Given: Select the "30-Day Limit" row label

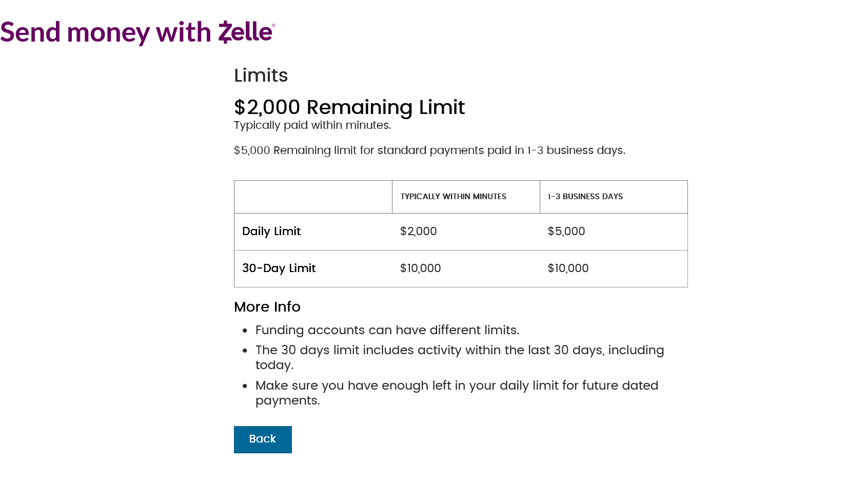Looking at the screenshot, I should pyautogui.click(x=279, y=268).
